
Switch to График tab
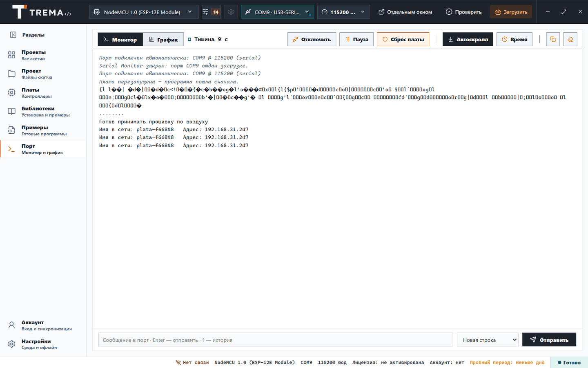(x=163, y=39)
